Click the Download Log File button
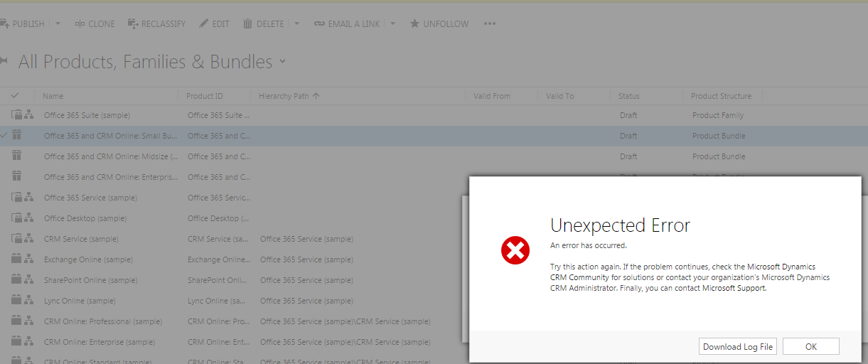The height and width of the screenshot is (364, 868). [737, 347]
